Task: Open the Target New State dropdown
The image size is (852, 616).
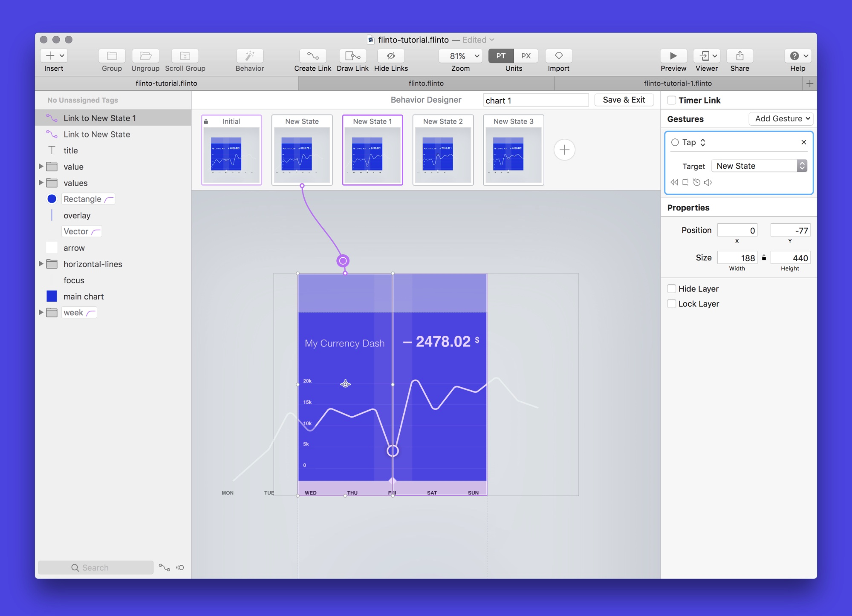Action: [759, 166]
